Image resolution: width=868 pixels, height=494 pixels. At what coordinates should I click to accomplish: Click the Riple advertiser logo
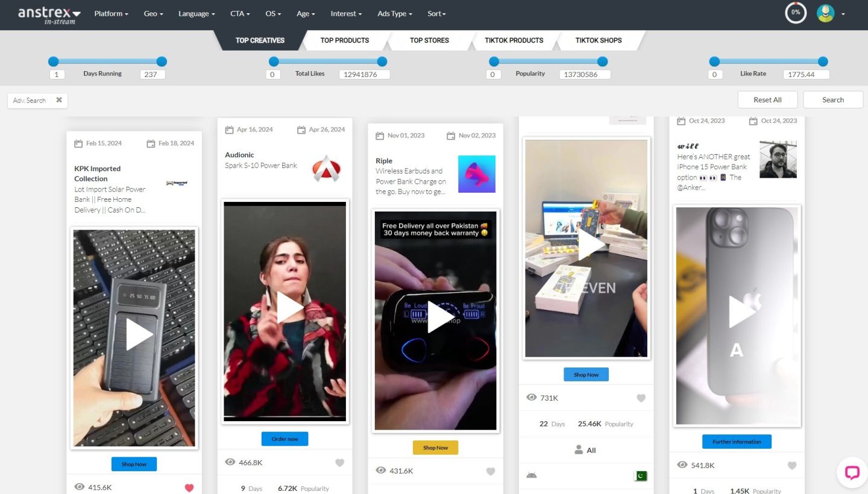pos(476,174)
